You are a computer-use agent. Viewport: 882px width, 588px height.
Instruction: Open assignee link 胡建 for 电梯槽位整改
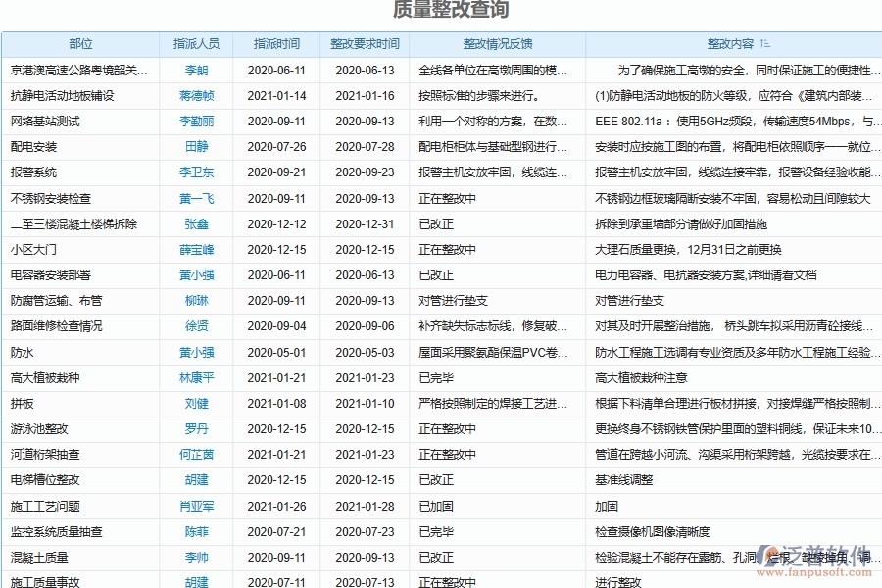[x=195, y=480]
